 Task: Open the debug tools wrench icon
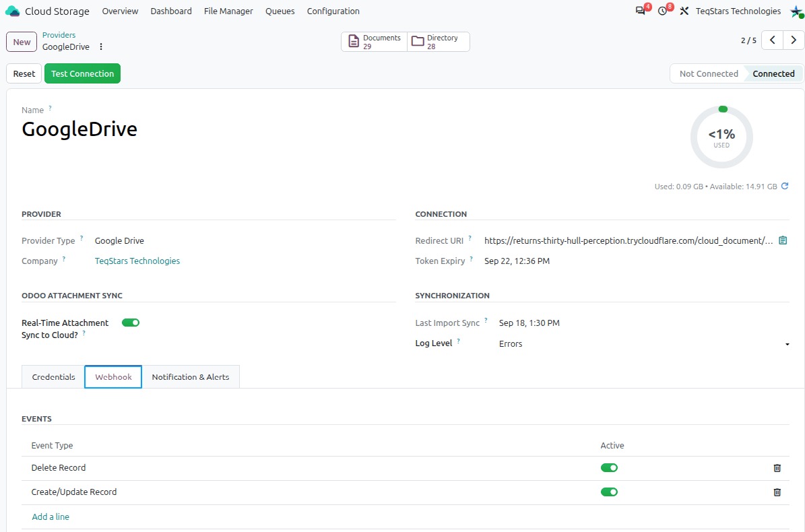pos(684,11)
